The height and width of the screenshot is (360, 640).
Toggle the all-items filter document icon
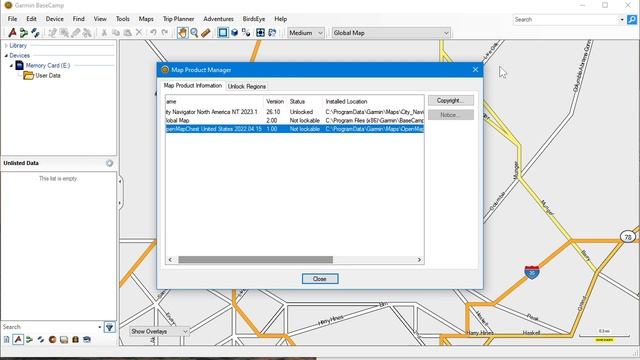click(x=7, y=340)
